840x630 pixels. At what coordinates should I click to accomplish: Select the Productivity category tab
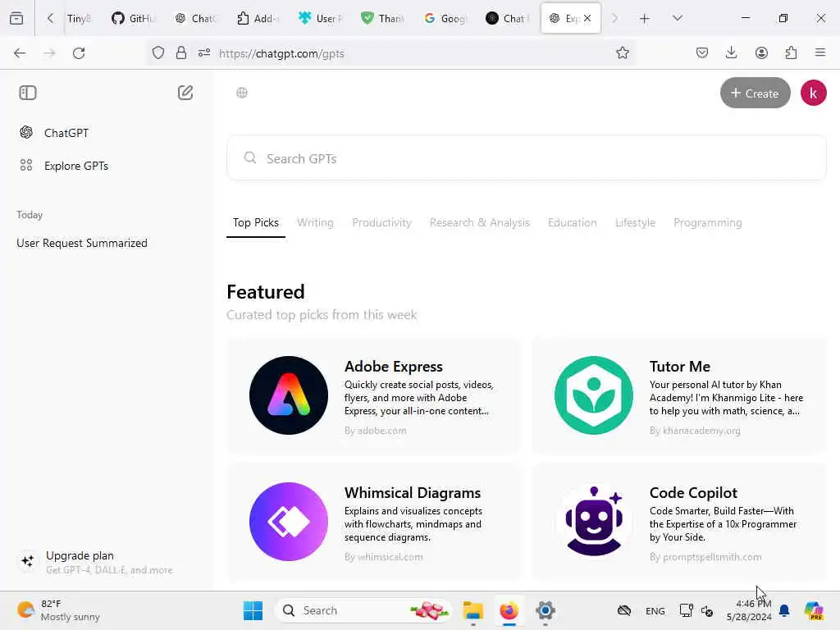pyautogui.click(x=381, y=222)
